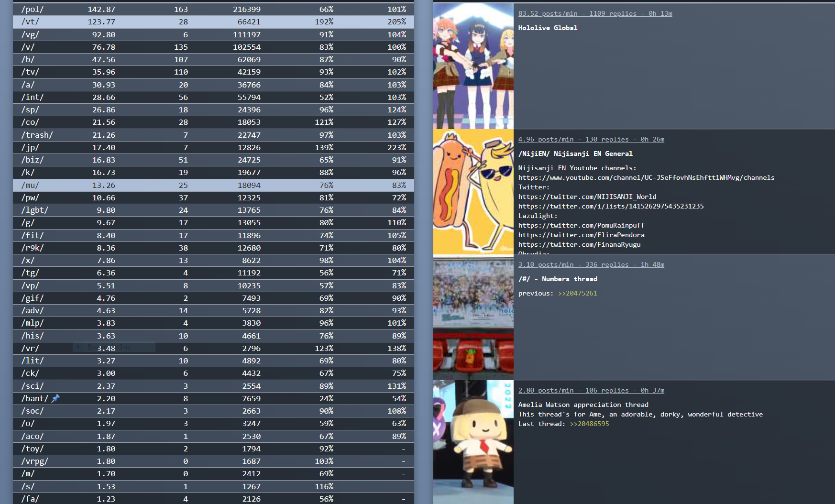Follow the >>20486595 last thread link
Screen dimensions: 835x504
click(x=589, y=424)
